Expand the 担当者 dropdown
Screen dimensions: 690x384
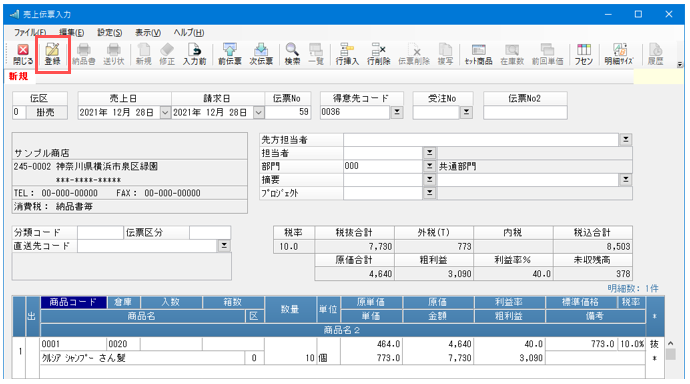[429, 153]
